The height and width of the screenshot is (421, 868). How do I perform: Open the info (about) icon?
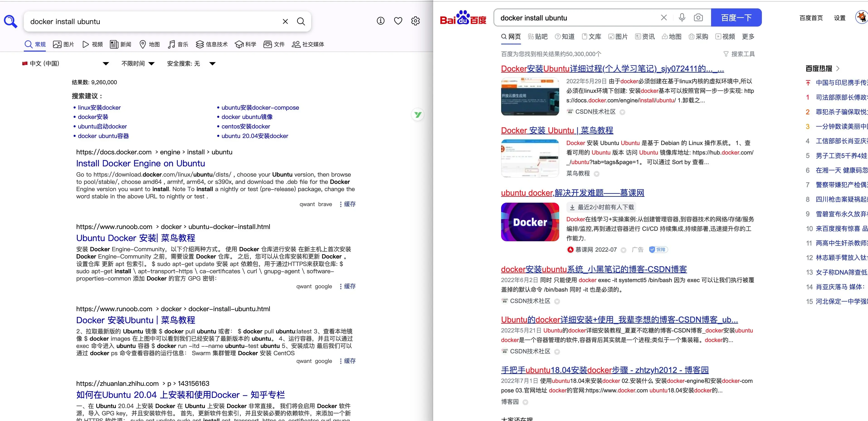[380, 21]
